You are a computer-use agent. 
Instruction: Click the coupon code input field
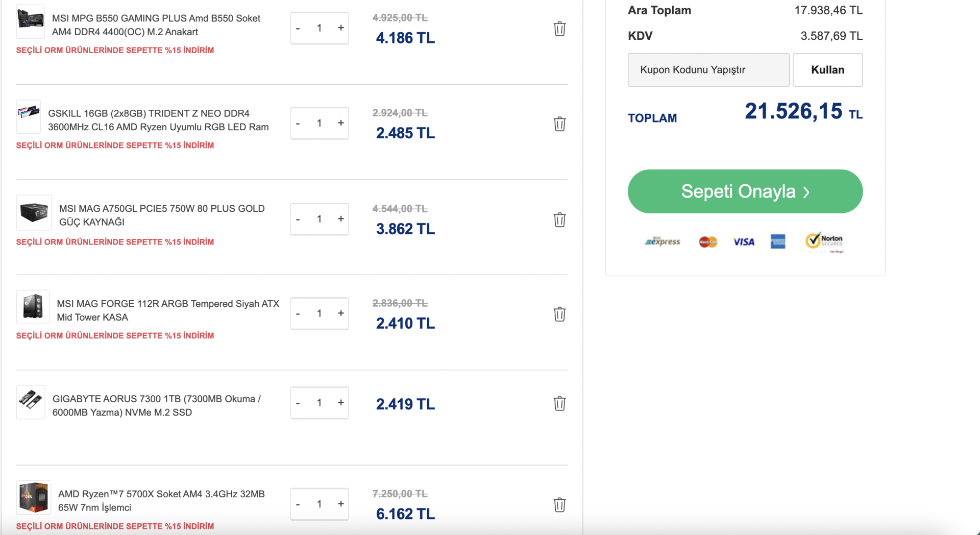708,70
